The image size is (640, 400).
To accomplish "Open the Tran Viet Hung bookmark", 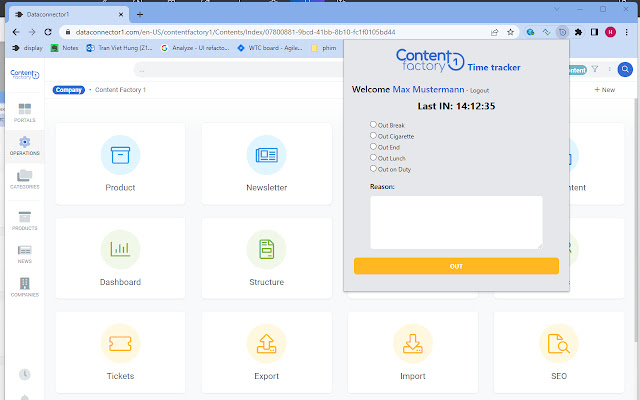I will coord(119,48).
